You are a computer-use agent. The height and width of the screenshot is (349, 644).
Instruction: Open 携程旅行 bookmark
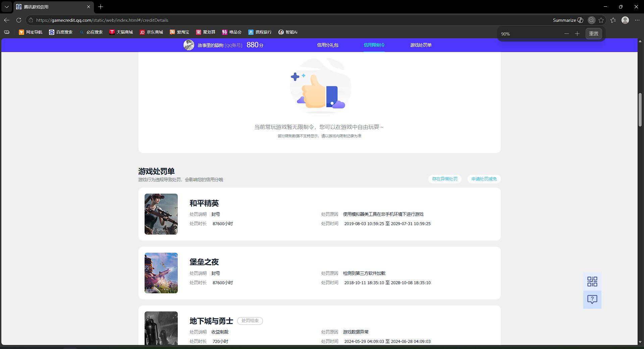click(x=260, y=32)
